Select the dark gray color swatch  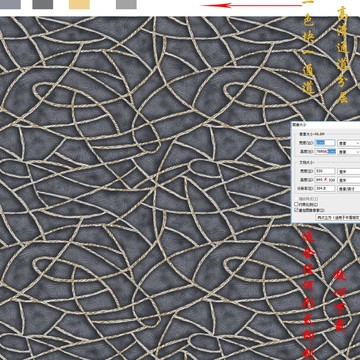click(43, 4)
